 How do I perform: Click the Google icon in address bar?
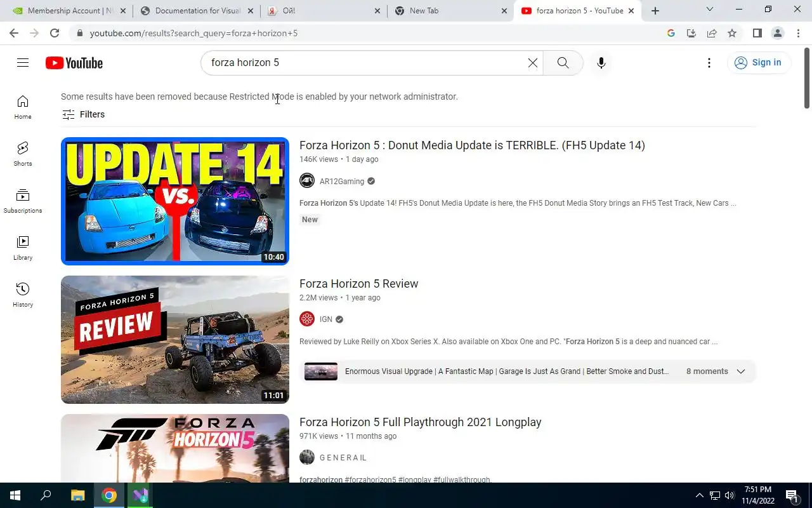point(671,33)
